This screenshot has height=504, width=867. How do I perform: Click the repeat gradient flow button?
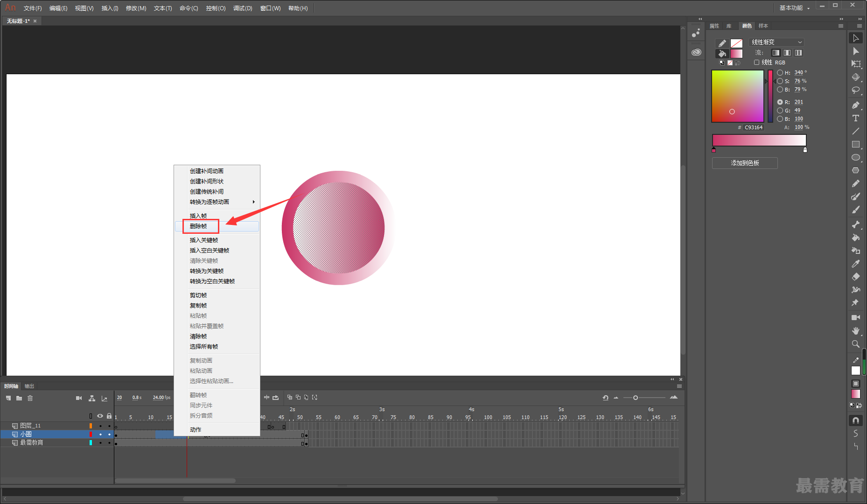coord(798,53)
